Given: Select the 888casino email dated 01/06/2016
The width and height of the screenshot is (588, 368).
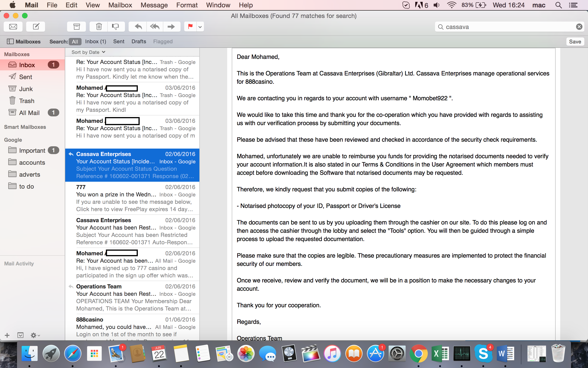Looking at the screenshot, I should coord(133,327).
